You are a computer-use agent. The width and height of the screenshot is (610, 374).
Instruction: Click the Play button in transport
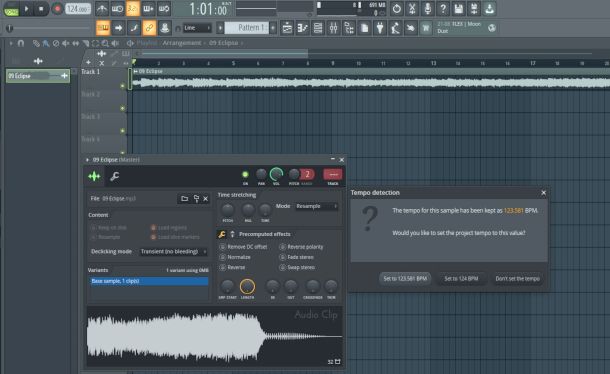(26, 8)
